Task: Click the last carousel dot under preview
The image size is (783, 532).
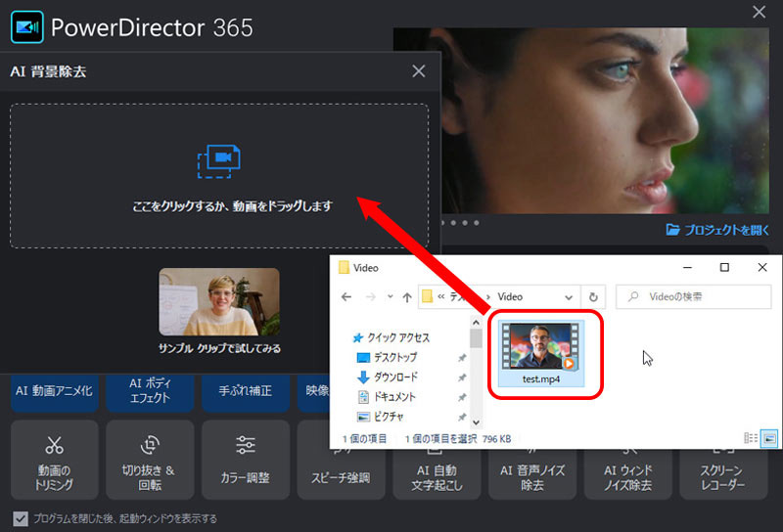Action: (x=477, y=223)
